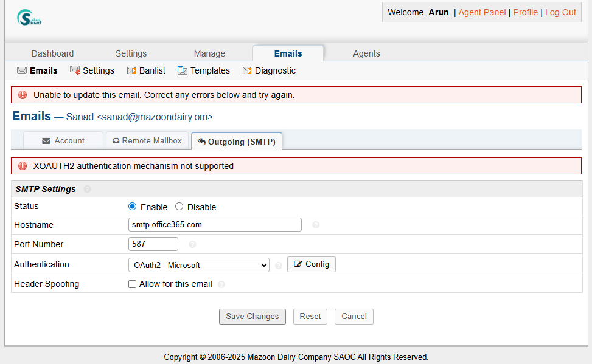Open the Agents main tab

tap(366, 53)
